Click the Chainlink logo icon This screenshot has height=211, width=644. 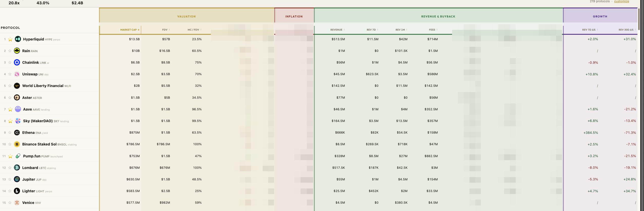pyautogui.click(x=17, y=62)
